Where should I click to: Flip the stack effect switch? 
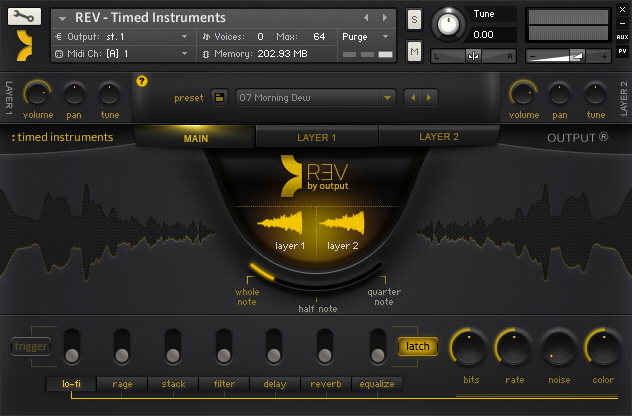pyautogui.click(x=173, y=346)
